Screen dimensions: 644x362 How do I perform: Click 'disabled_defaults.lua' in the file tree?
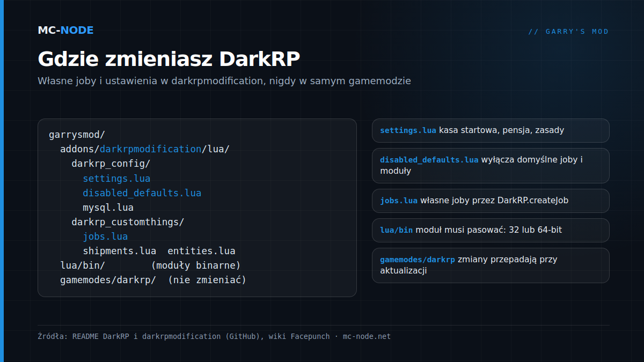(142, 193)
